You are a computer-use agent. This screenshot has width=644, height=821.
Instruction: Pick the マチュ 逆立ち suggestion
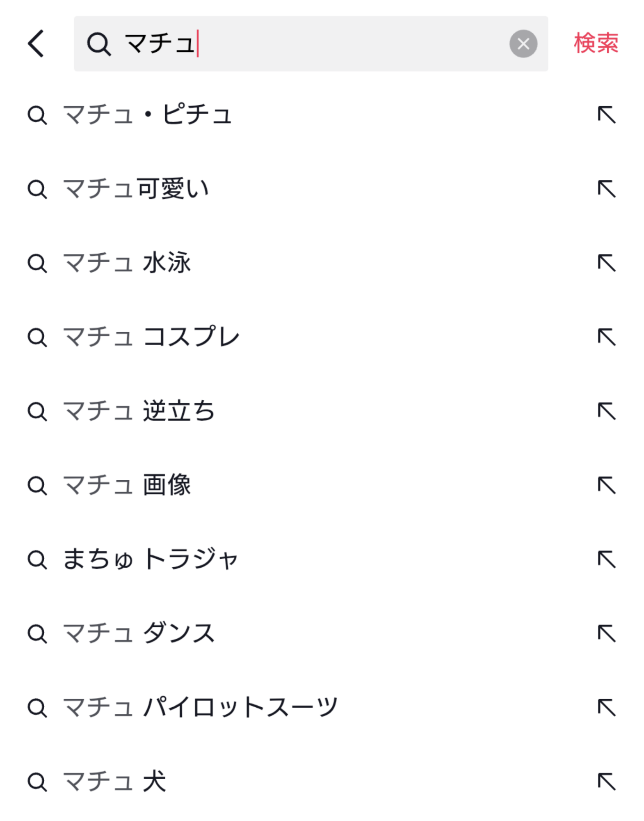point(139,411)
